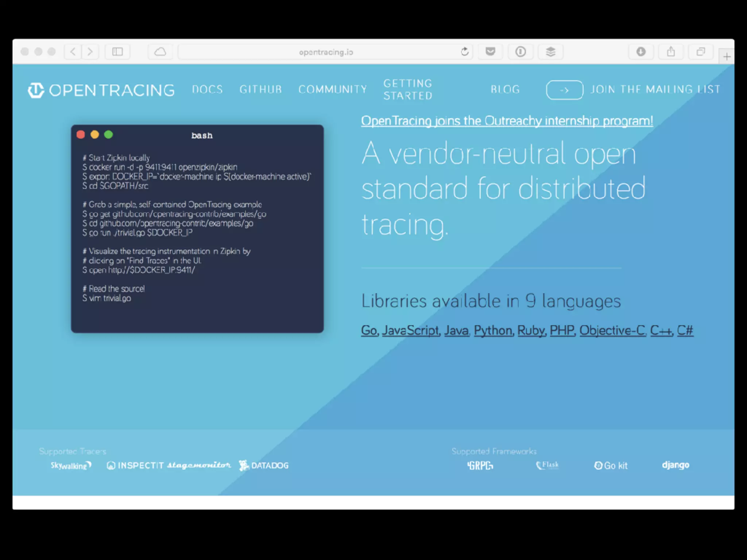Open the DOCS navigation item
The width and height of the screenshot is (747, 560).
(207, 90)
